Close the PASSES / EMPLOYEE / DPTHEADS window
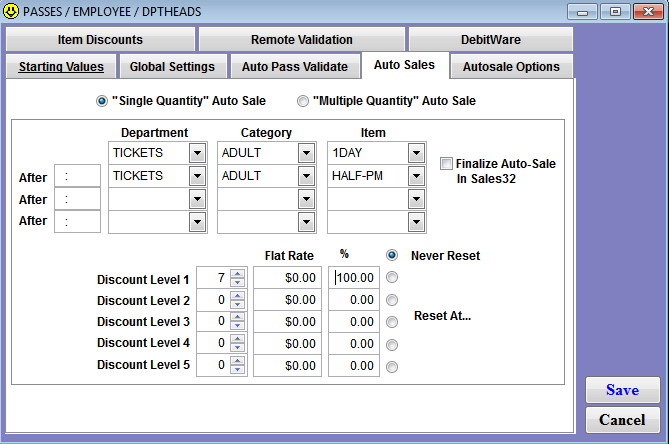669x444 pixels. pos(648,12)
